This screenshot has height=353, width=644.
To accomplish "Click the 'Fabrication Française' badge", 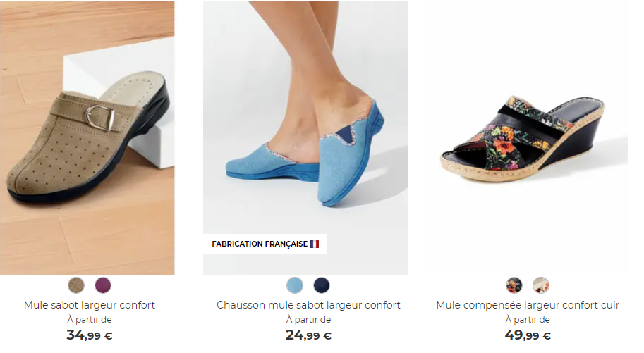I will tap(265, 244).
